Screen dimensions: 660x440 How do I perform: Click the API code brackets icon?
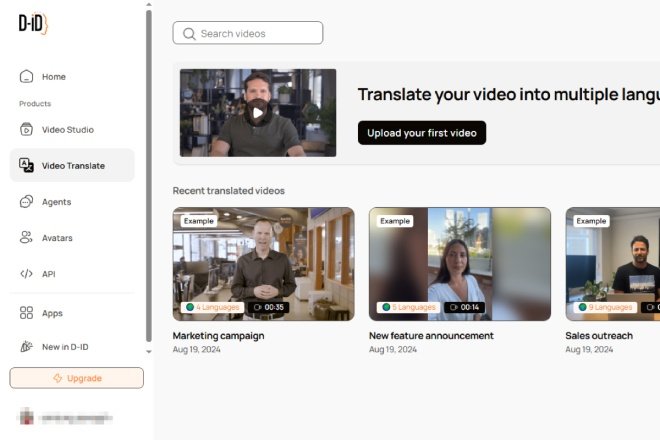pos(26,274)
